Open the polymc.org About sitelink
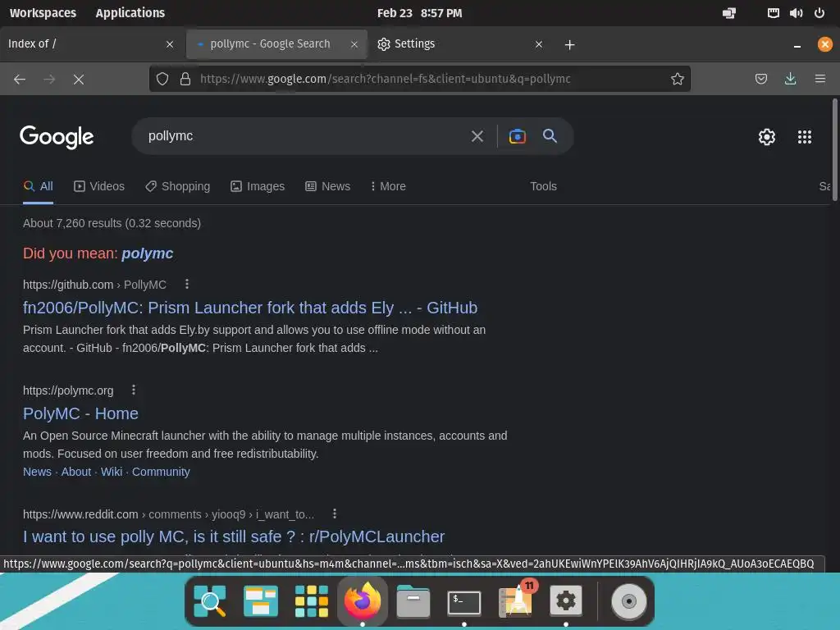 pyautogui.click(x=76, y=472)
